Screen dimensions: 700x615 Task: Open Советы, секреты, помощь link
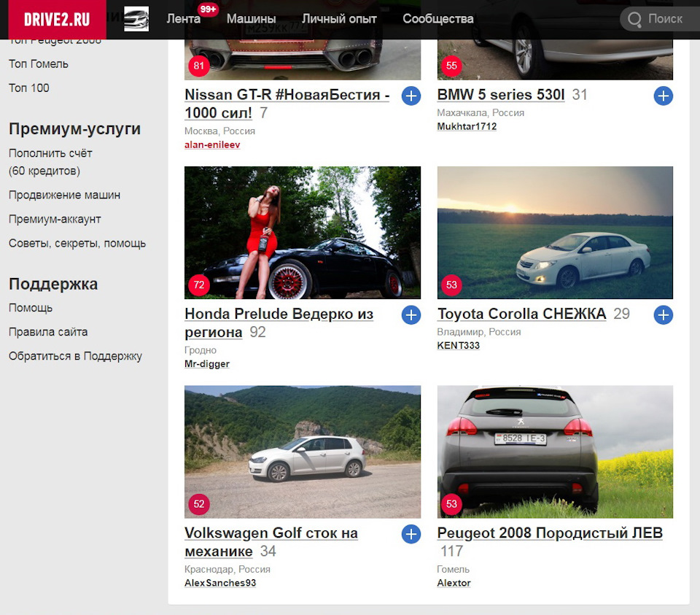click(77, 243)
